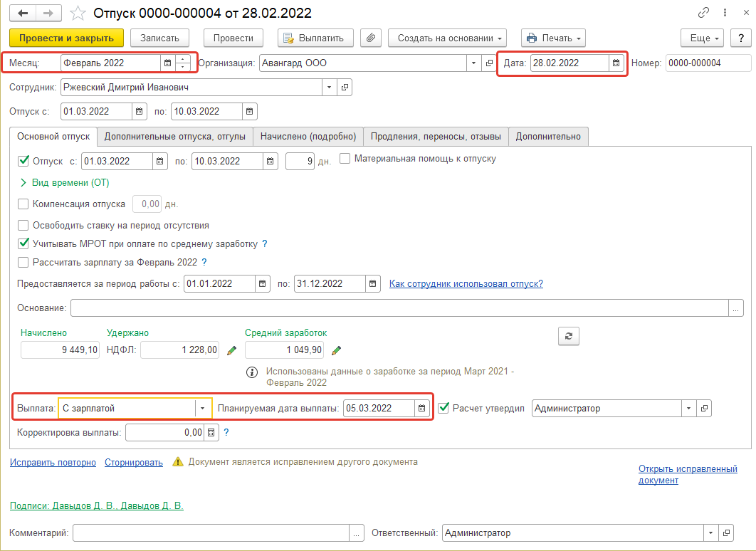Image resolution: width=756 pixels, height=551 pixels.
Task: Open the Начислено (подробно) tab
Action: [308, 137]
